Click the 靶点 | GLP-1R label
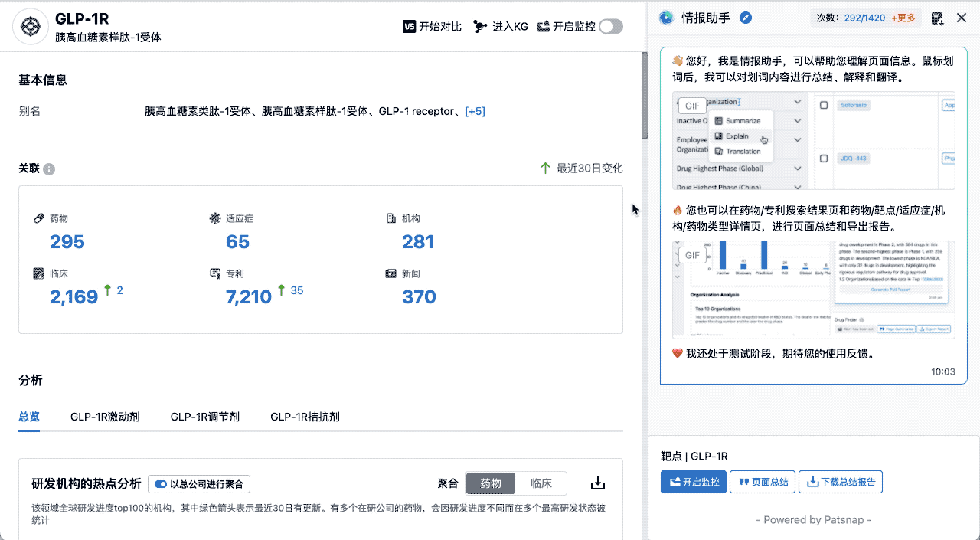This screenshot has height=540, width=980. tap(694, 457)
